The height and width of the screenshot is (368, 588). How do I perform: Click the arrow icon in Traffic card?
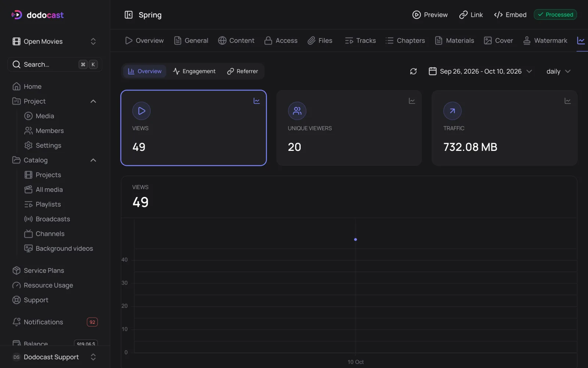[452, 111]
